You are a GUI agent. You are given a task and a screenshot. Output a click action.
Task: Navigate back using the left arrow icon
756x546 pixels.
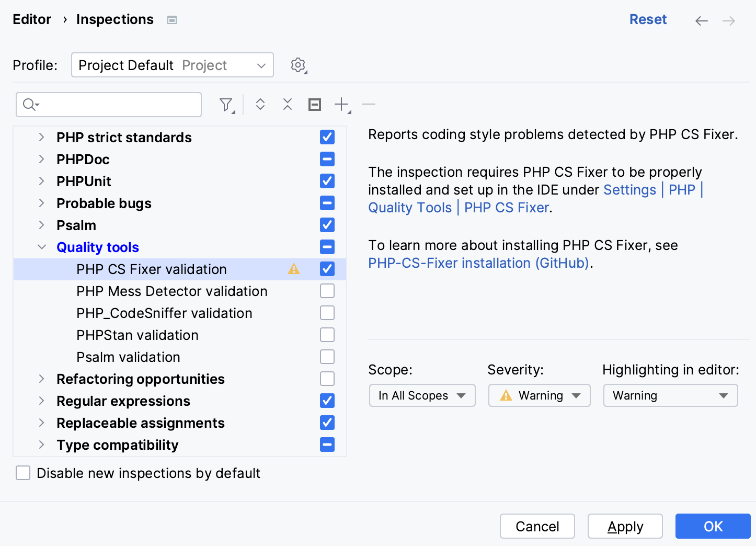tap(701, 20)
